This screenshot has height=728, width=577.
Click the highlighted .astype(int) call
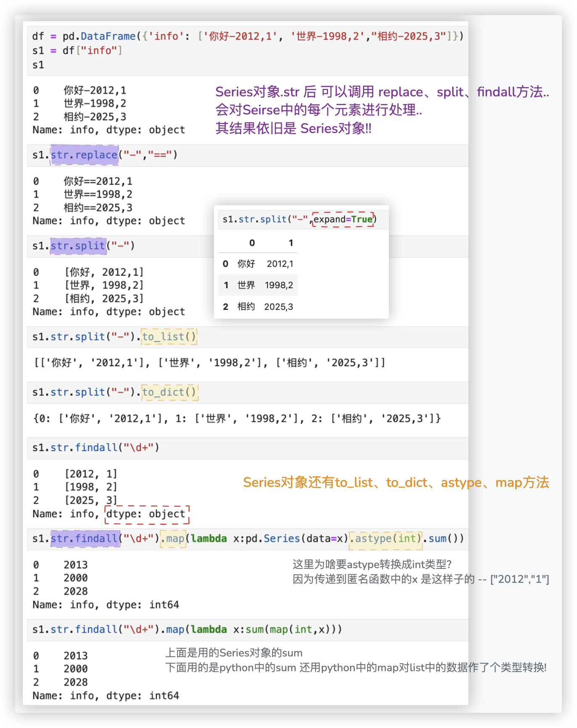pos(386,539)
